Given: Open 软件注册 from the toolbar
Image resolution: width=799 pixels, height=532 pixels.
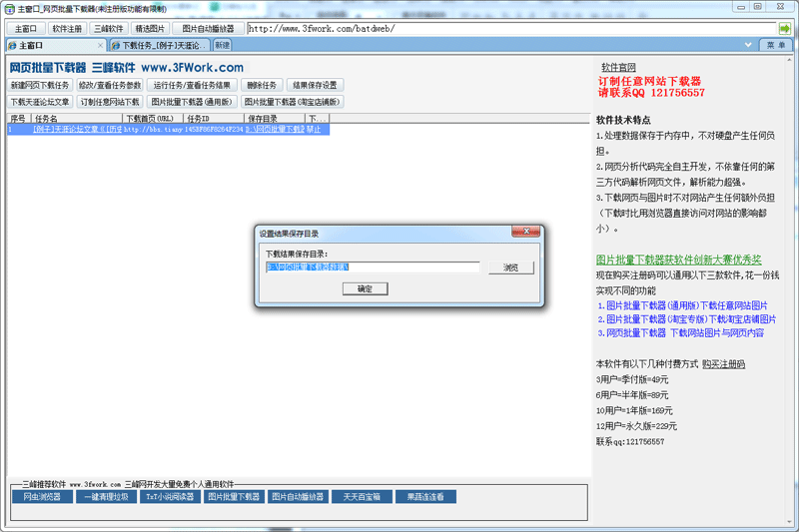Looking at the screenshot, I should click(67, 29).
